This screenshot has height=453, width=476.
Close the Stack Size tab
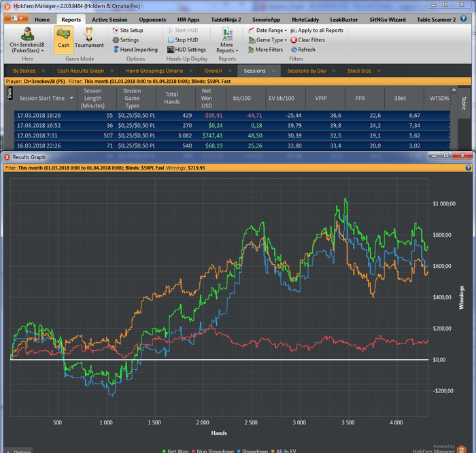tap(379, 71)
